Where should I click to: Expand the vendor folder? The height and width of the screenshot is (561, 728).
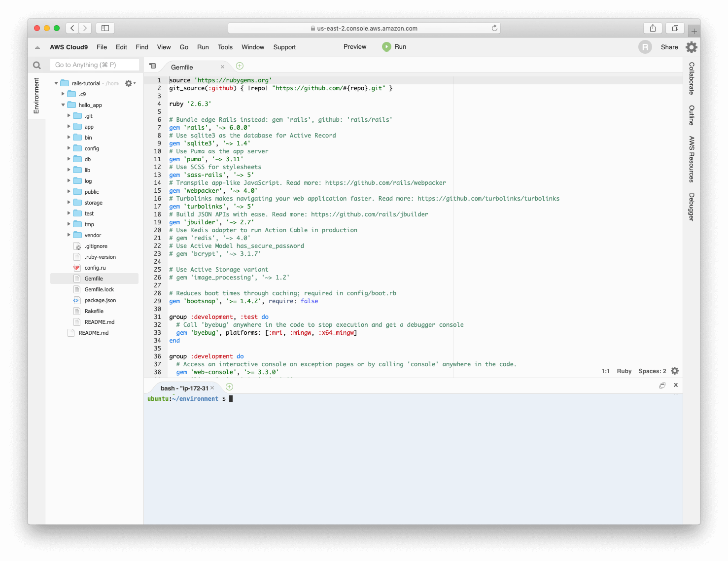pos(69,235)
